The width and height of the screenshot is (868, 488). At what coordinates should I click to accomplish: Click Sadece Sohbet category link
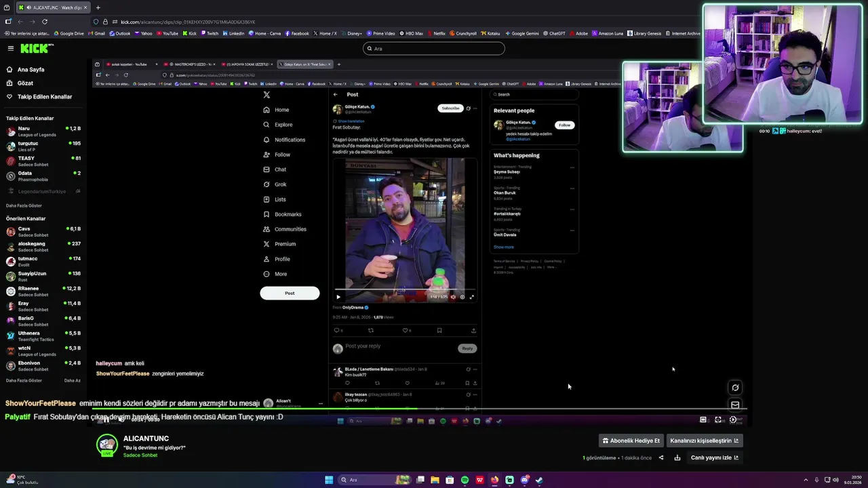pos(140,455)
